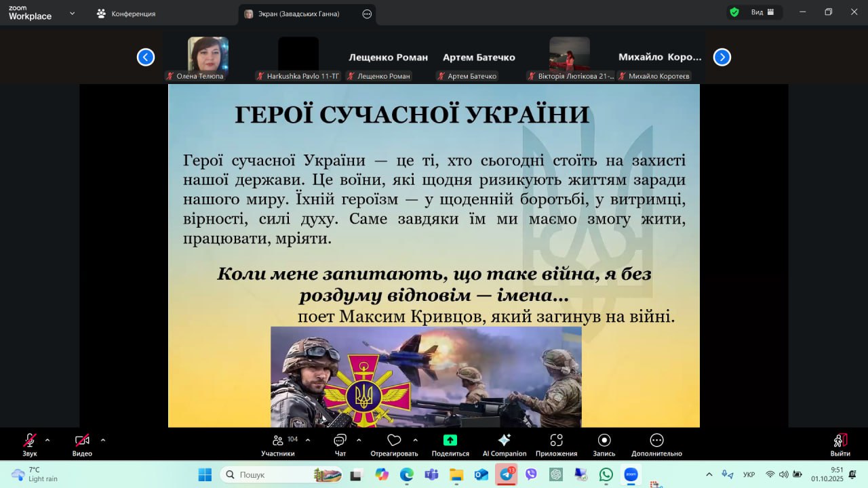Open the Wi-Fi network icon in the tray
The image size is (868, 488).
pyautogui.click(x=770, y=474)
